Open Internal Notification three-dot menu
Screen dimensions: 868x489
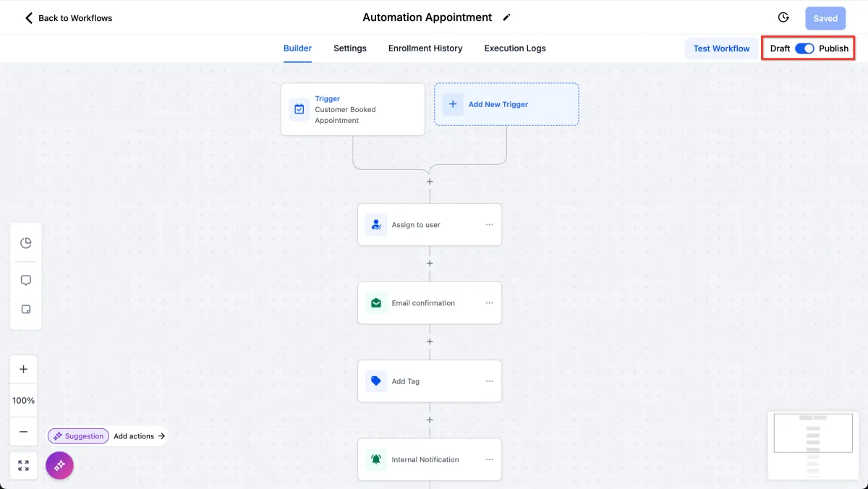pos(490,459)
